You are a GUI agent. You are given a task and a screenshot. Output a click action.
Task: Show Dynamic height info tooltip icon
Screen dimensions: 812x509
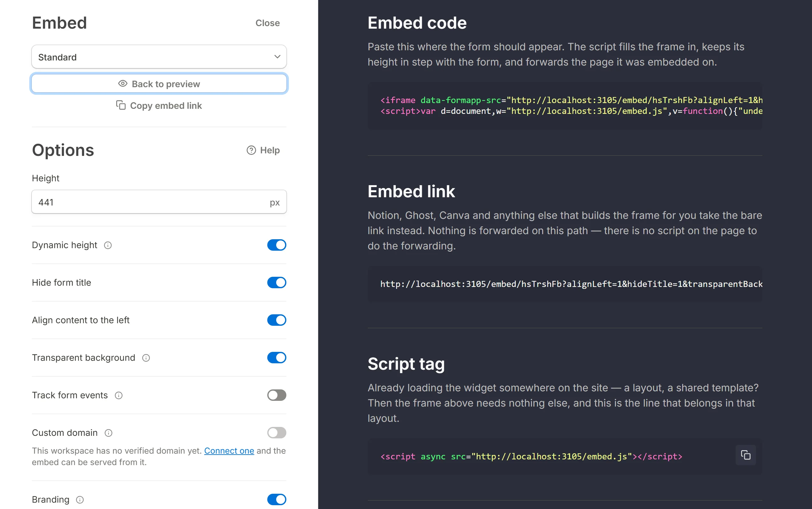(x=108, y=245)
